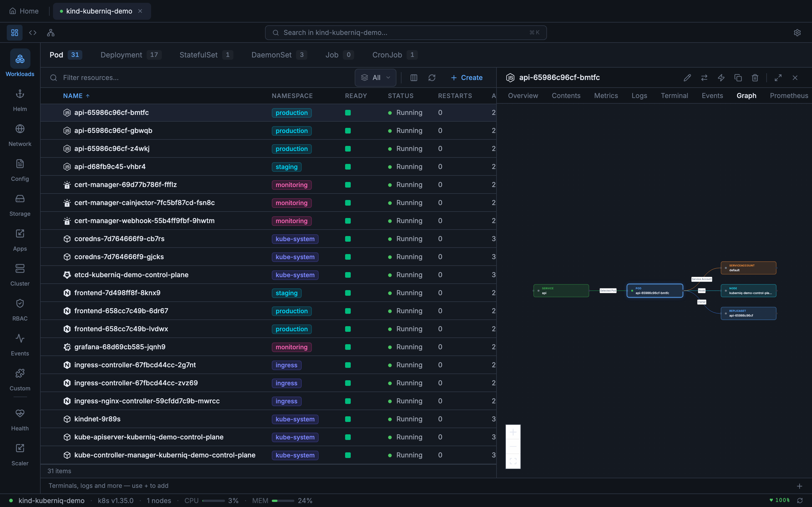Open the All namespaces dropdown

point(375,78)
